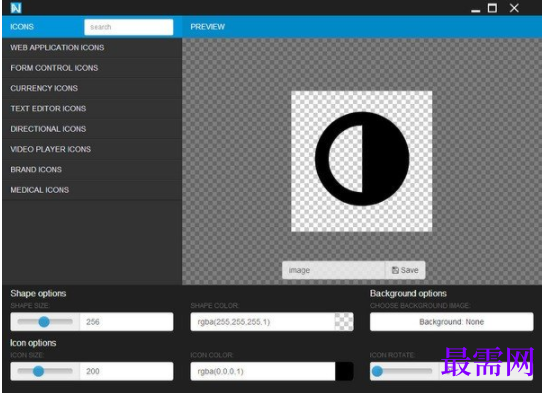Select the PREVIEW panel header

pyautogui.click(x=207, y=27)
